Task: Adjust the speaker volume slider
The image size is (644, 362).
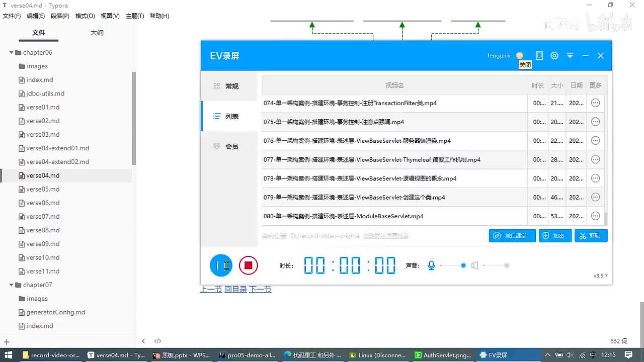Action: pos(496,265)
